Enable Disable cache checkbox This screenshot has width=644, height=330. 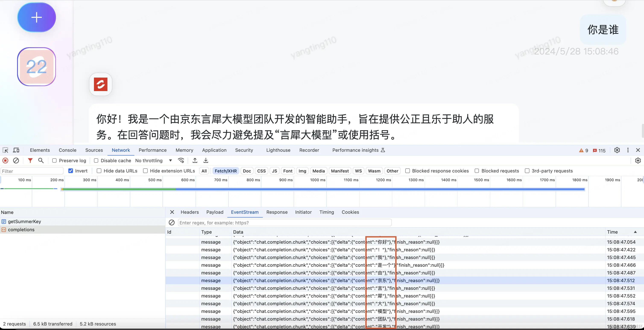pyautogui.click(x=96, y=161)
